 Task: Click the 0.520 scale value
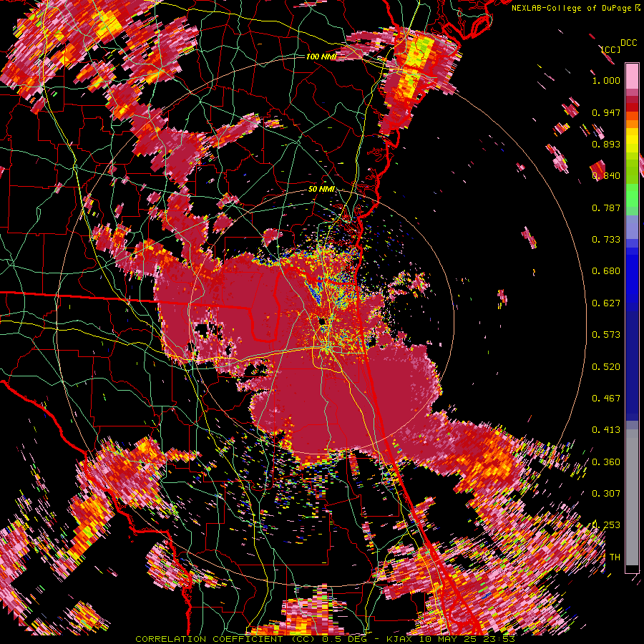click(x=606, y=367)
